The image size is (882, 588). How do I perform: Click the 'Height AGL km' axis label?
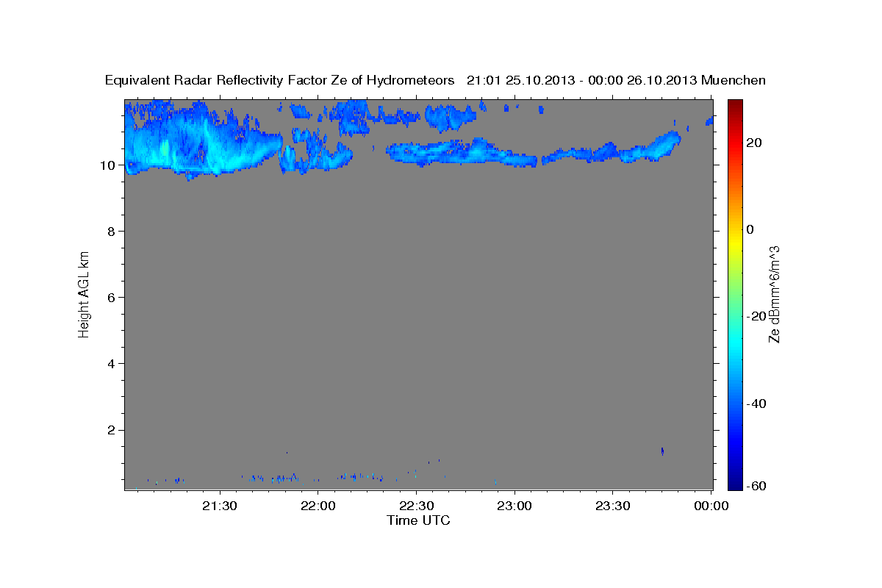[84, 293]
